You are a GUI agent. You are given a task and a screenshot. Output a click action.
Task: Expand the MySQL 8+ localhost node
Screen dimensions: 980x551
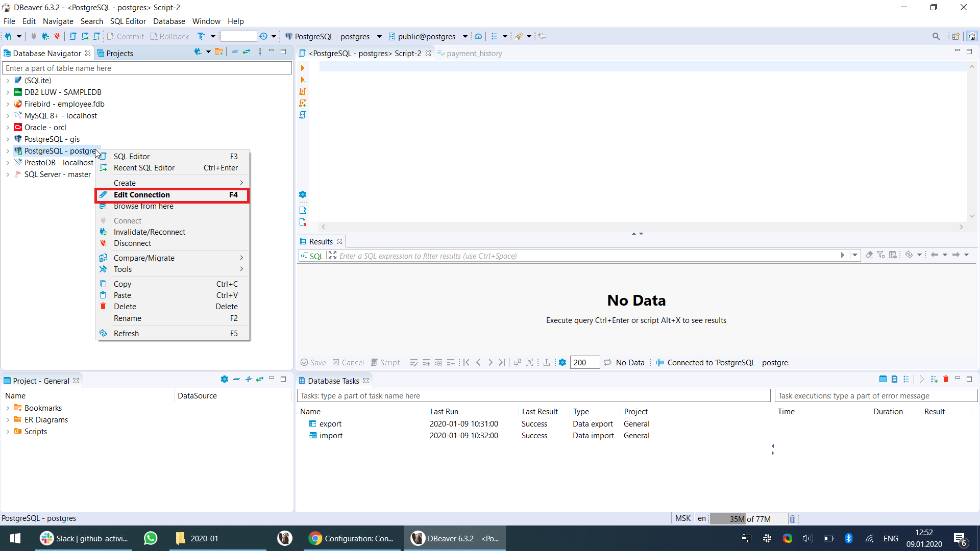tap(8, 116)
